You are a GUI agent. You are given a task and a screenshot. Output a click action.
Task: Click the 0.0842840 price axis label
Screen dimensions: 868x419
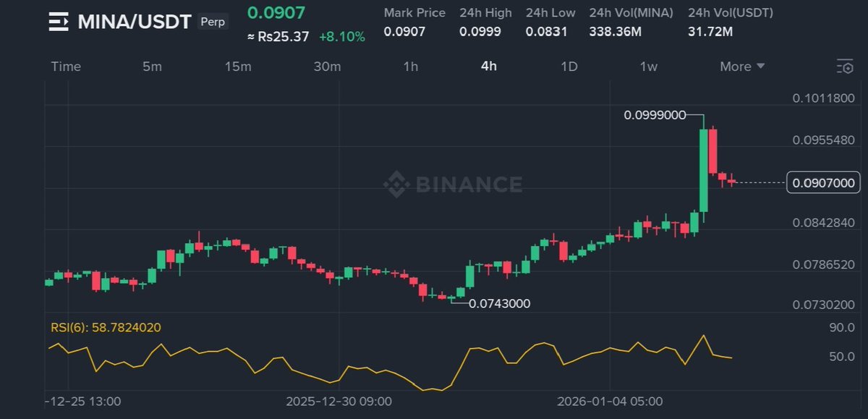point(824,222)
